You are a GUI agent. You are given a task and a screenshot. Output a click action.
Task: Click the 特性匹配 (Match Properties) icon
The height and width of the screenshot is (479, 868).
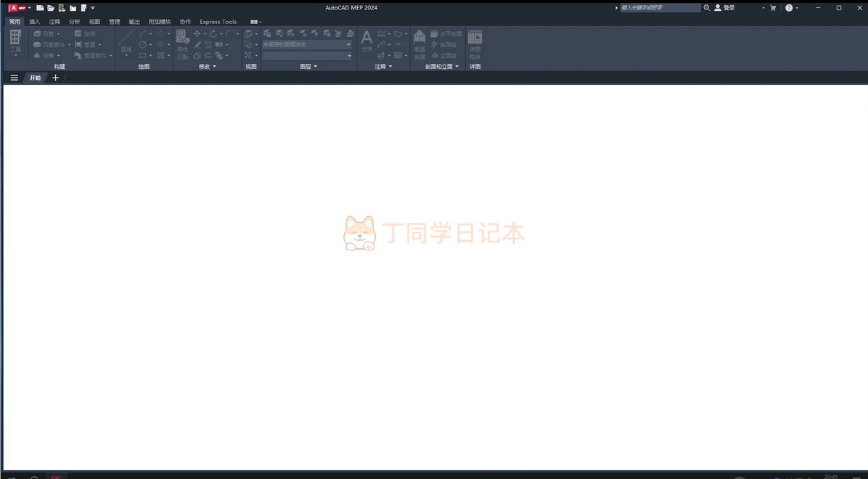182,44
